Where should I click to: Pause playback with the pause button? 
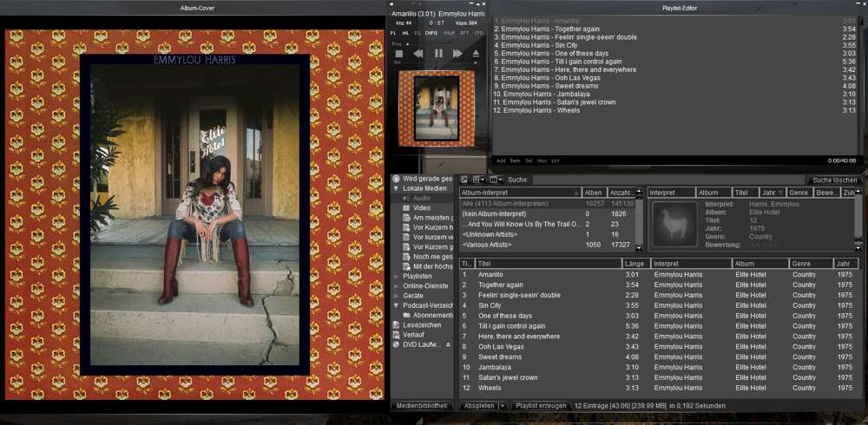click(438, 54)
